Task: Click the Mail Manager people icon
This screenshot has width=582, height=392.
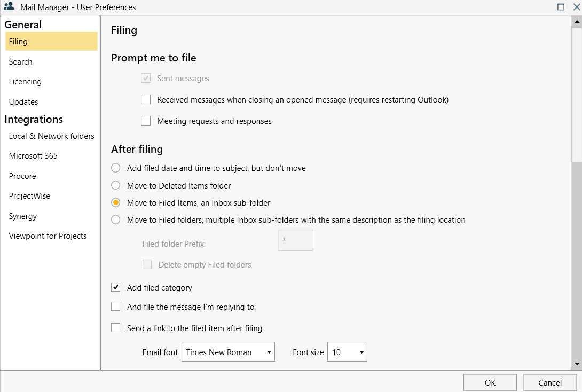Action: point(9,7)
